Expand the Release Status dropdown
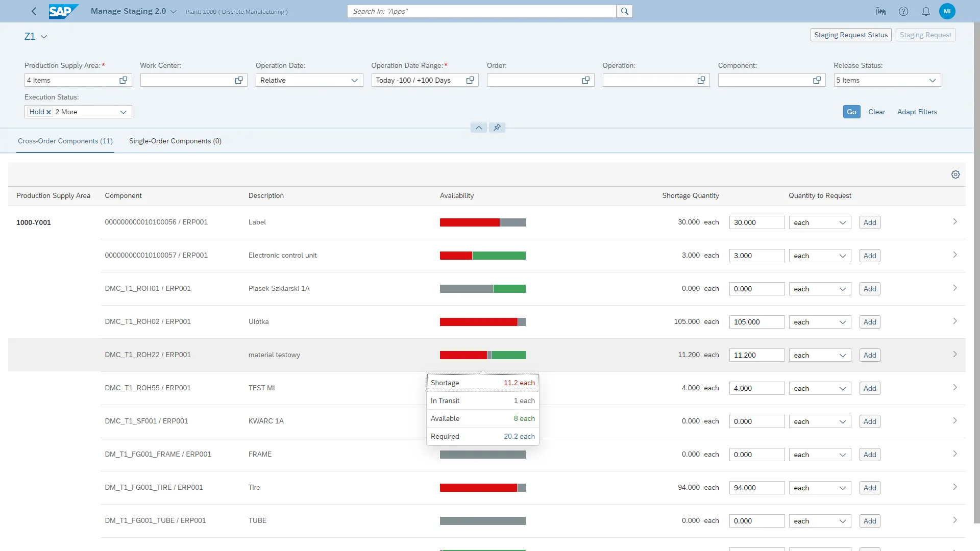 coord(932,80)
